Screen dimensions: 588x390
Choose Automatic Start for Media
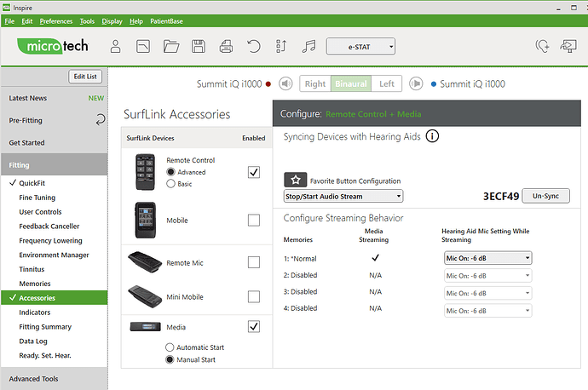pyautogui.click(x=170, y=347)
